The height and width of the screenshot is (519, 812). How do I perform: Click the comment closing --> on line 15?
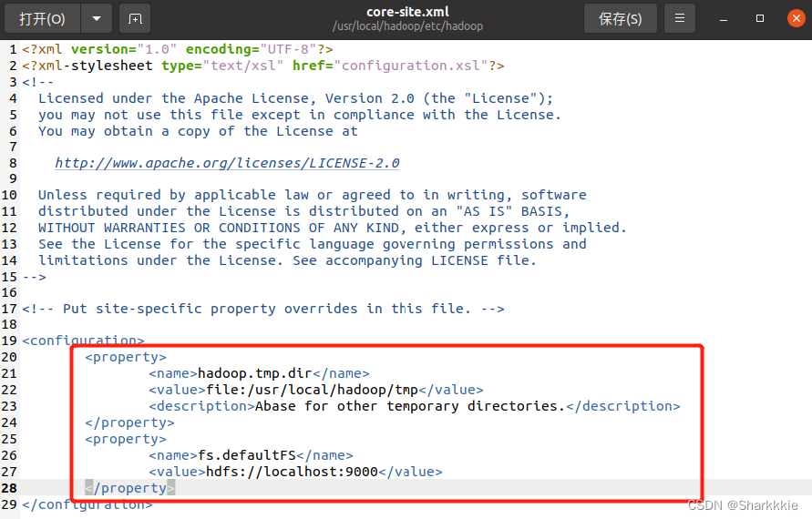tap(35, 277)
